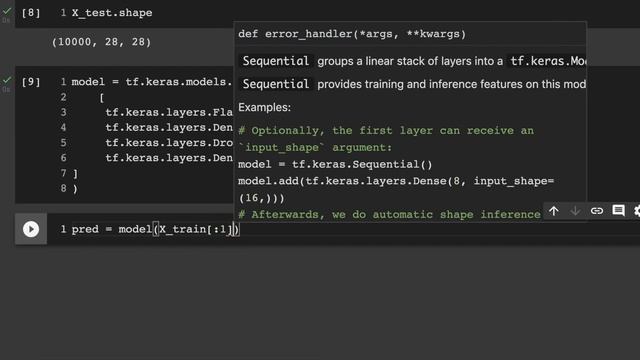640x360 pixels.
Task: Select execution count [9] of model cell
Action: pos(31,82)
